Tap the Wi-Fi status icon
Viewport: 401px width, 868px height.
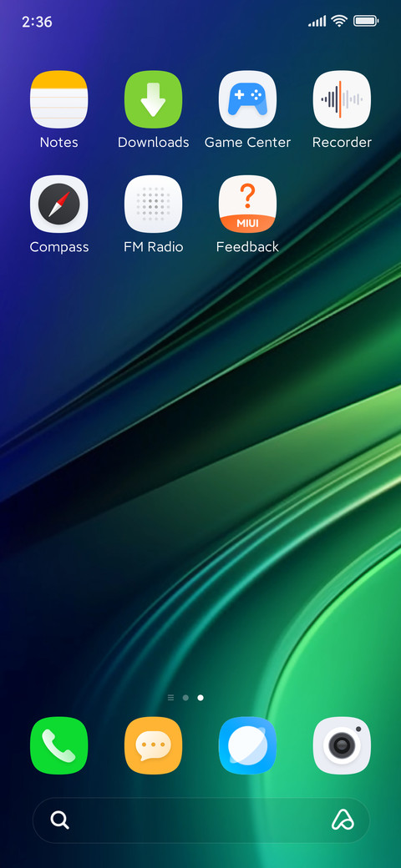[x=339, y=21]
